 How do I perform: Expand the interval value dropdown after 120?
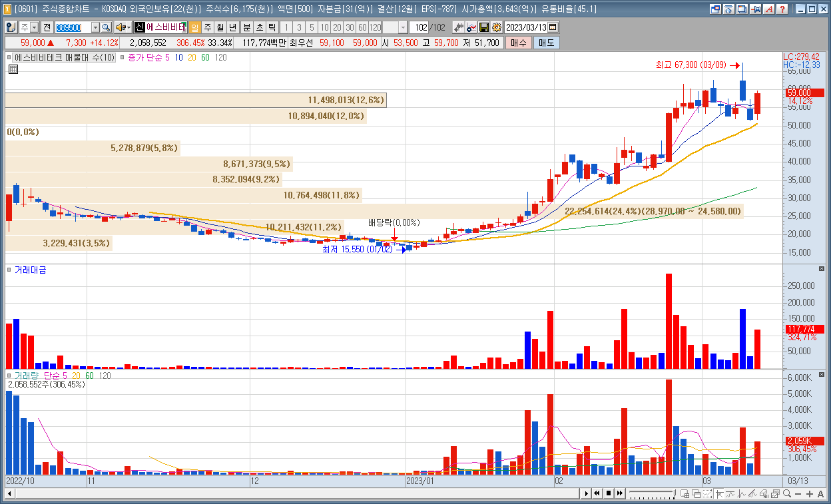[403, 27]
